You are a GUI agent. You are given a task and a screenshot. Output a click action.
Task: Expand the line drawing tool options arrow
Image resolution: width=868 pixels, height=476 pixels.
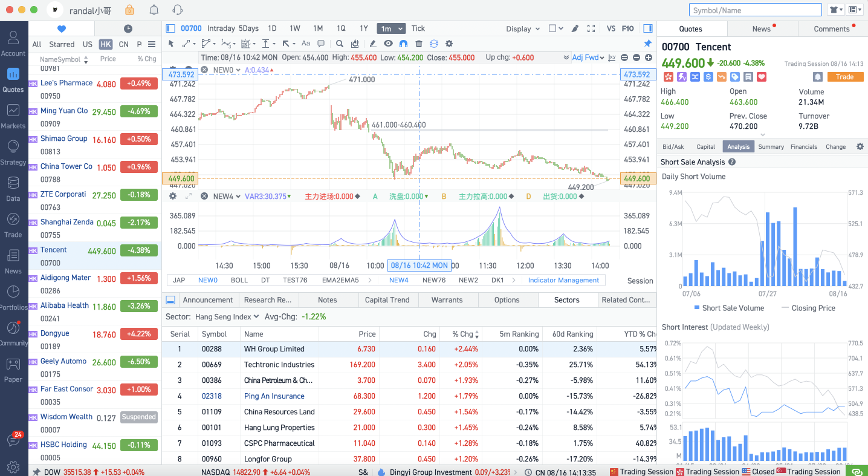[x=193, y=44]
